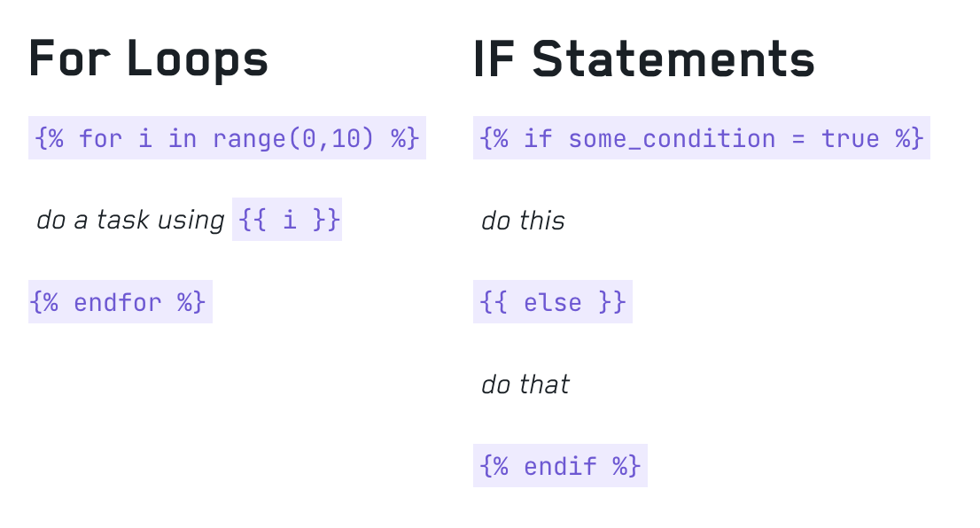The height and width of the screenshot is (528, 980).
Task: Click the 'do that' italic text
Action: tap(525, 384)
